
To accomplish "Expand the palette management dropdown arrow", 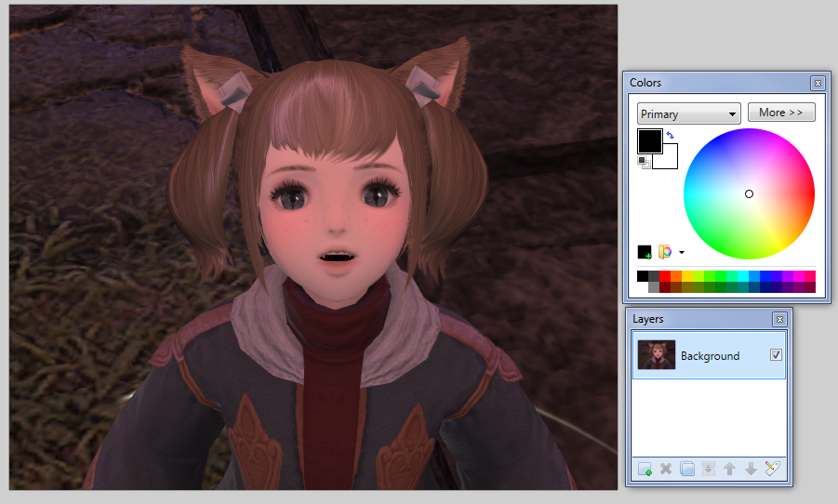I will point(682,252).
